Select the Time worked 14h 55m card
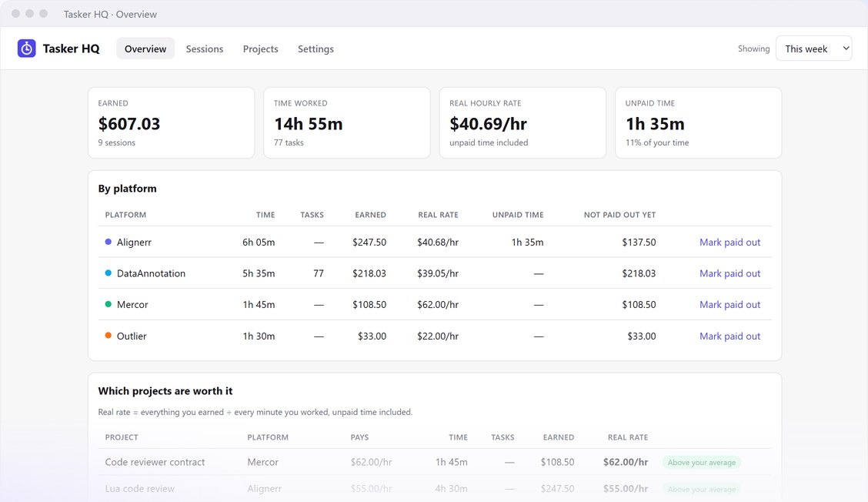868x502 pixels. tap(346, 122)
